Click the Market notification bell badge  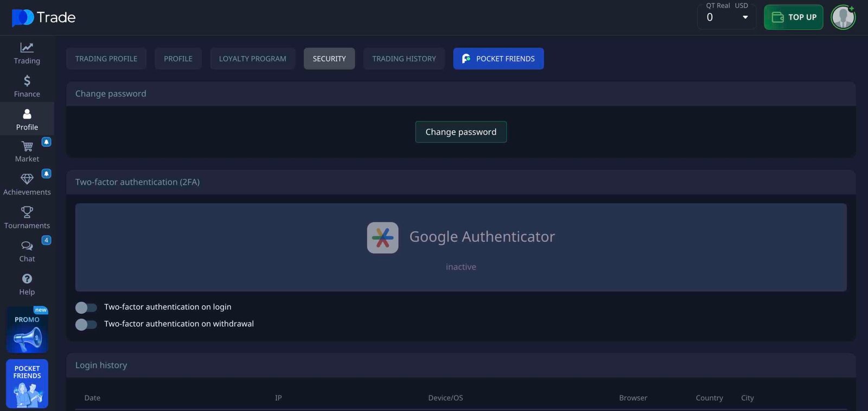pos(47,142)
